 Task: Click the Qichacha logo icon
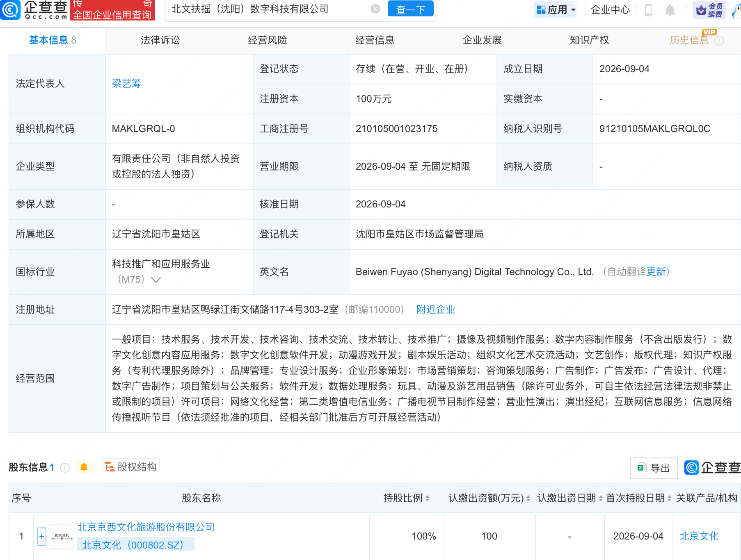point(10,9)
